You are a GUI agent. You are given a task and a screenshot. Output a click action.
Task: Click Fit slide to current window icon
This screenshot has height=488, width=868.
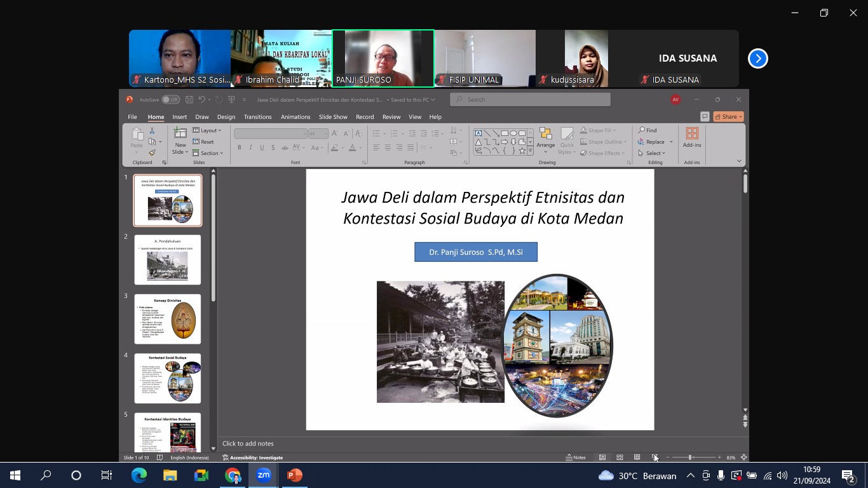pyautogui.click(x=744, y=457)
